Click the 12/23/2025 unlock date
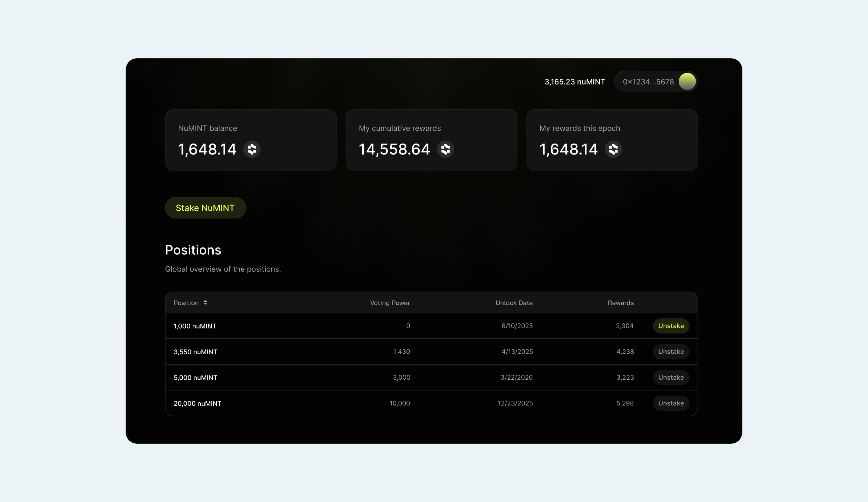The image size is (868, 502). 515,403
